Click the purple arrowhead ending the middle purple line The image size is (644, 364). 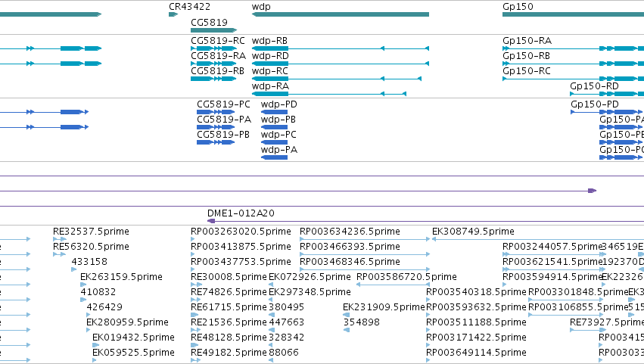click(x=593, y=191)
